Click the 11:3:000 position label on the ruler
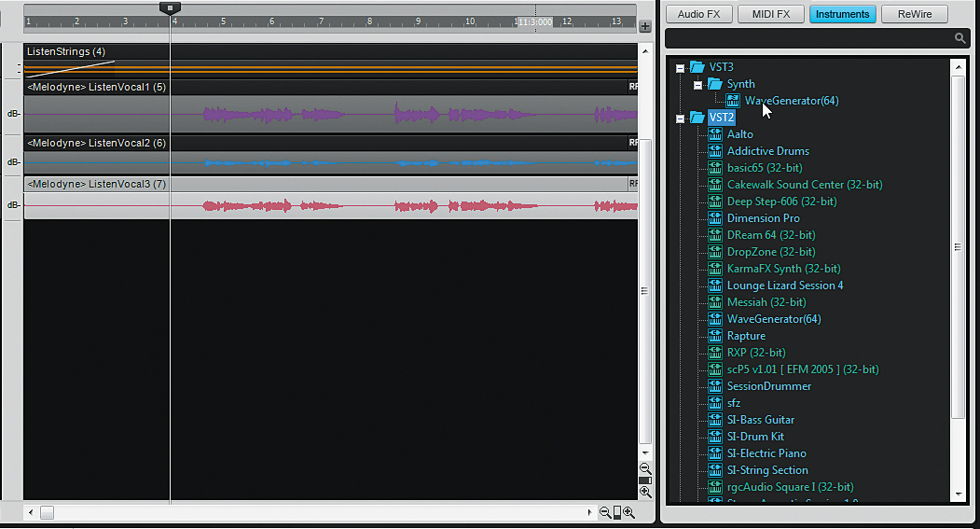The image size is (980, 529). pos(535,21)
